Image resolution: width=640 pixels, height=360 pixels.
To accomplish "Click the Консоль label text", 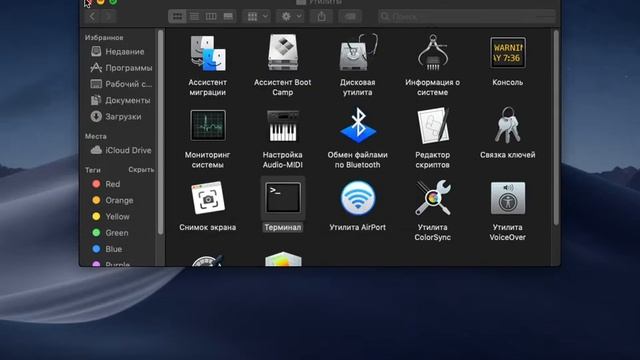I will point(508,82).
